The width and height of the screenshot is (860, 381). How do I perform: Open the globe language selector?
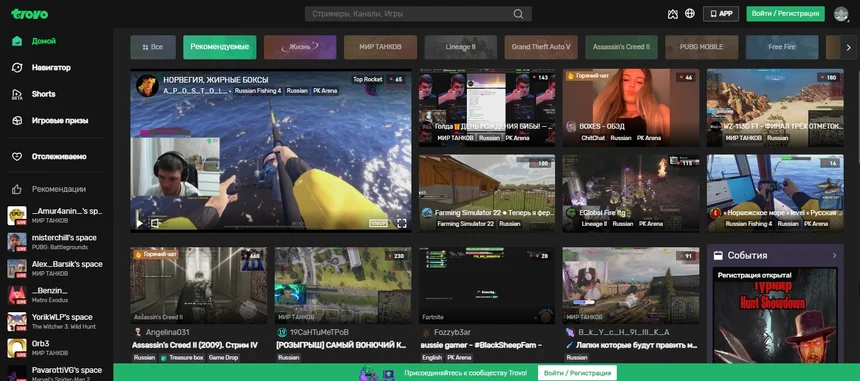[690, 14]
